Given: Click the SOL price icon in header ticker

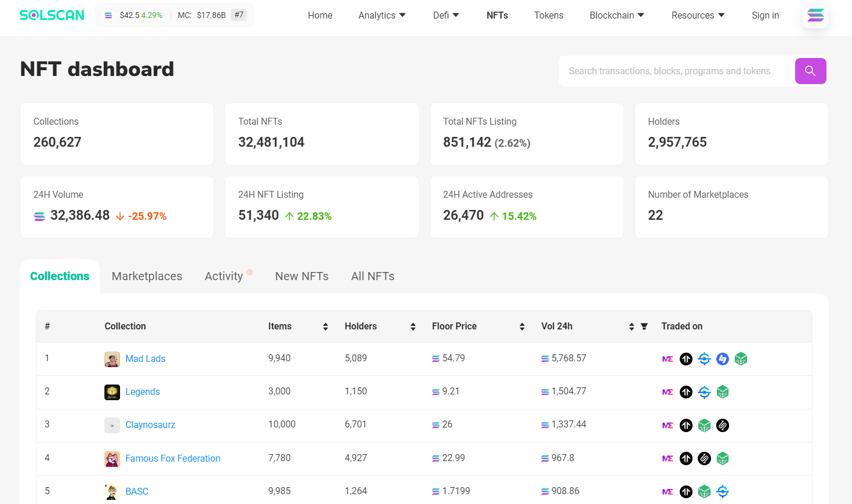Looking at the screenshot, I should point(108,15).
